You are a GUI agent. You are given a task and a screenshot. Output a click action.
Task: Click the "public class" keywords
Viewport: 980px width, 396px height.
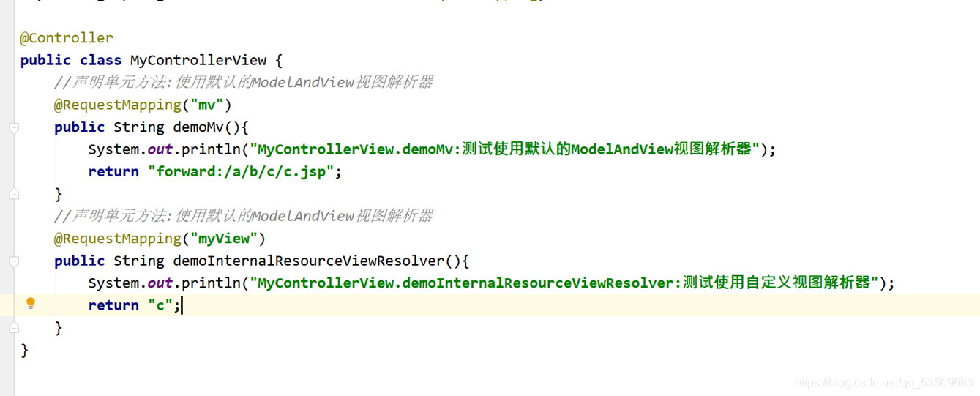click(71, 60)
